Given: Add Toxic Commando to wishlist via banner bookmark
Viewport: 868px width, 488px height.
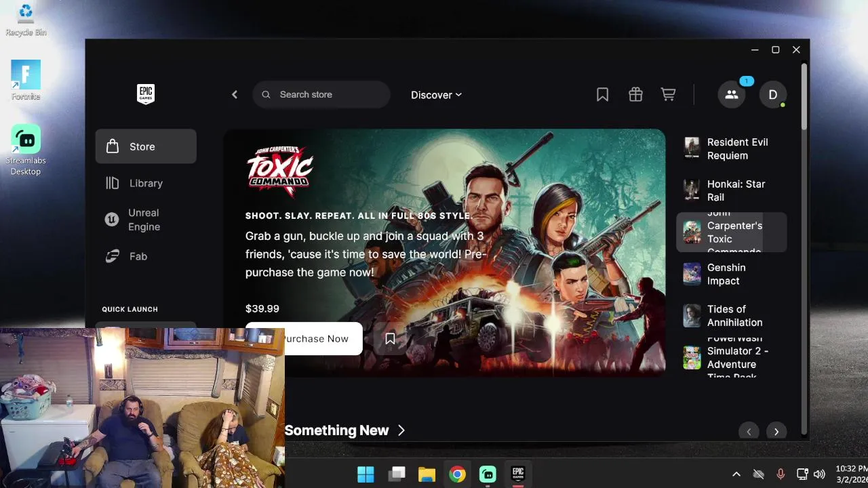Looking at the screenshot, I should tap(390, 338).
